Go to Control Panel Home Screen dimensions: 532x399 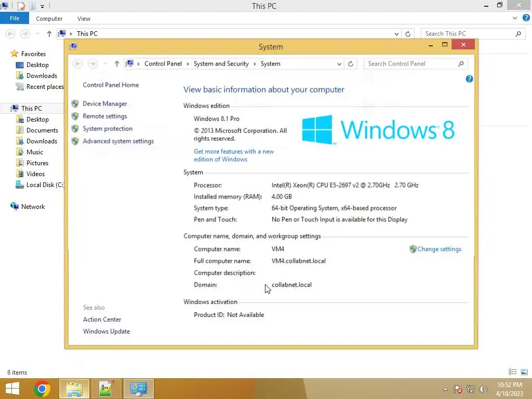111,85
